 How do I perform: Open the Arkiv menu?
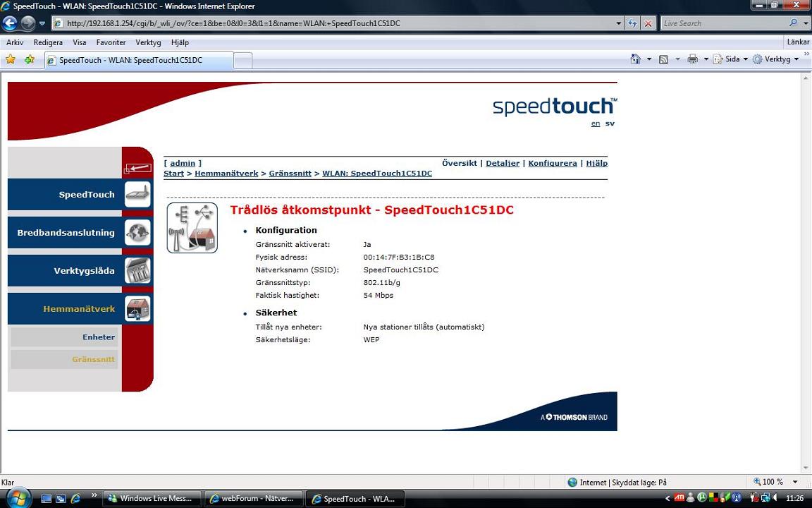pos(15,42)
